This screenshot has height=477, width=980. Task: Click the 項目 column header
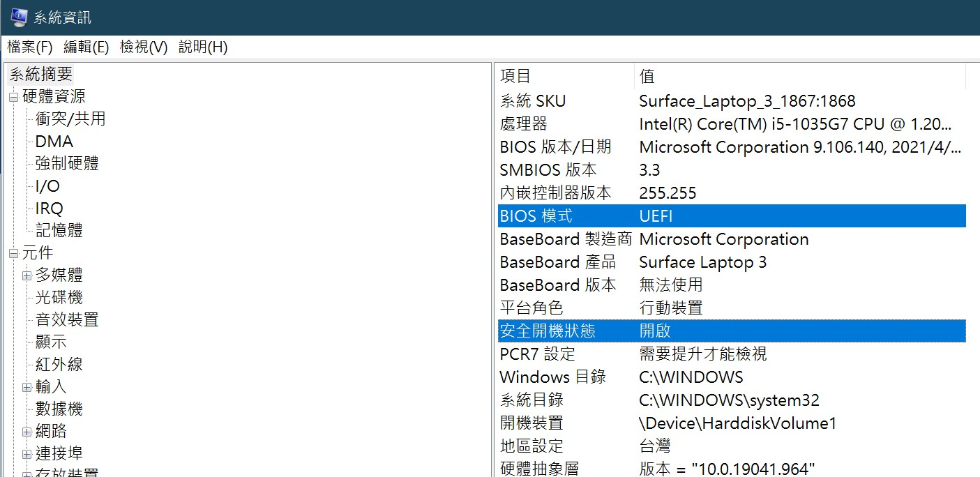coord(565,76)
